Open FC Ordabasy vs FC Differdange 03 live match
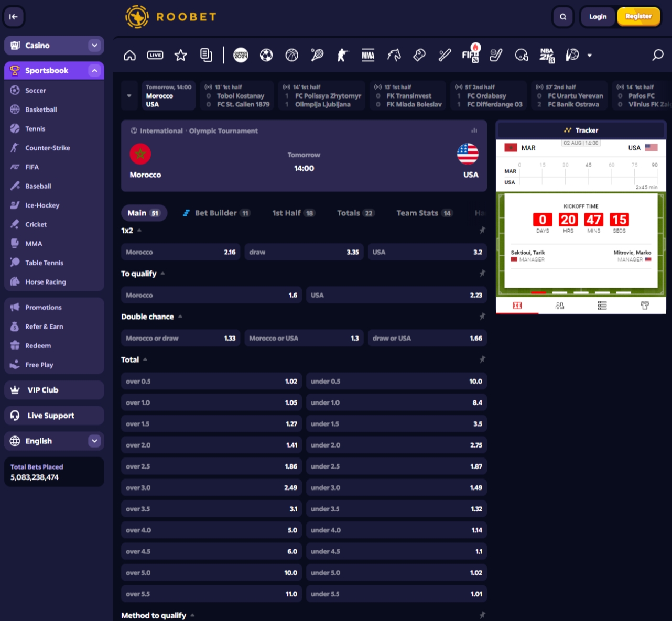Image resolution: width=672 pixels, height=621 pixels. (489, 96)
